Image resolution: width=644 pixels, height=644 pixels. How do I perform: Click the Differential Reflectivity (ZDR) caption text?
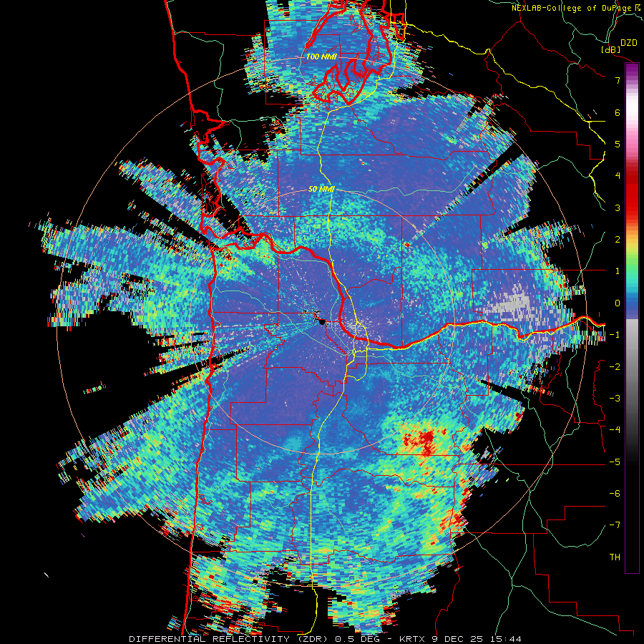click(325, 639)
